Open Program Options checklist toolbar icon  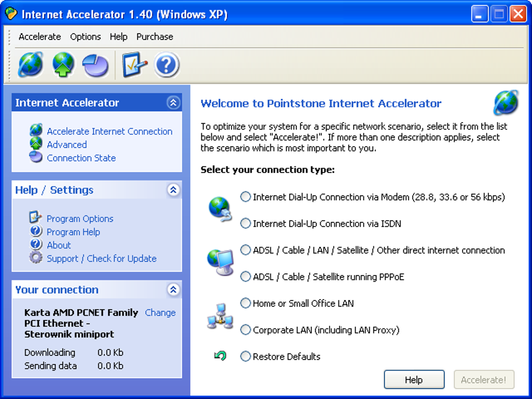(x=135, y=64)
